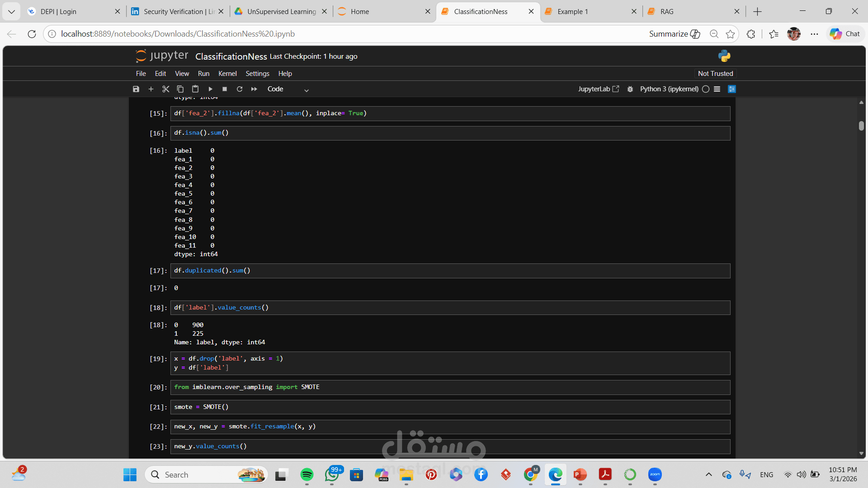
Task: Open the cell type Code dropdown
Action: [288, 89]
